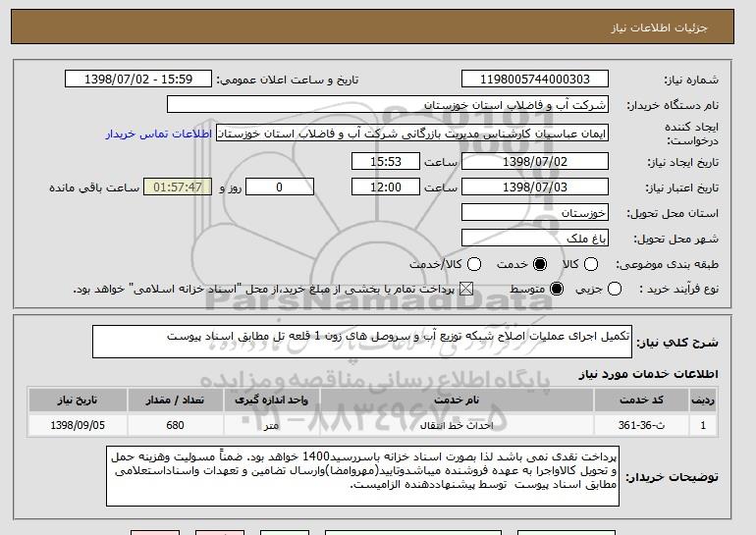Click the request creator field ایمان عباسیان
The image size is (756, 535).
(412, 134)
